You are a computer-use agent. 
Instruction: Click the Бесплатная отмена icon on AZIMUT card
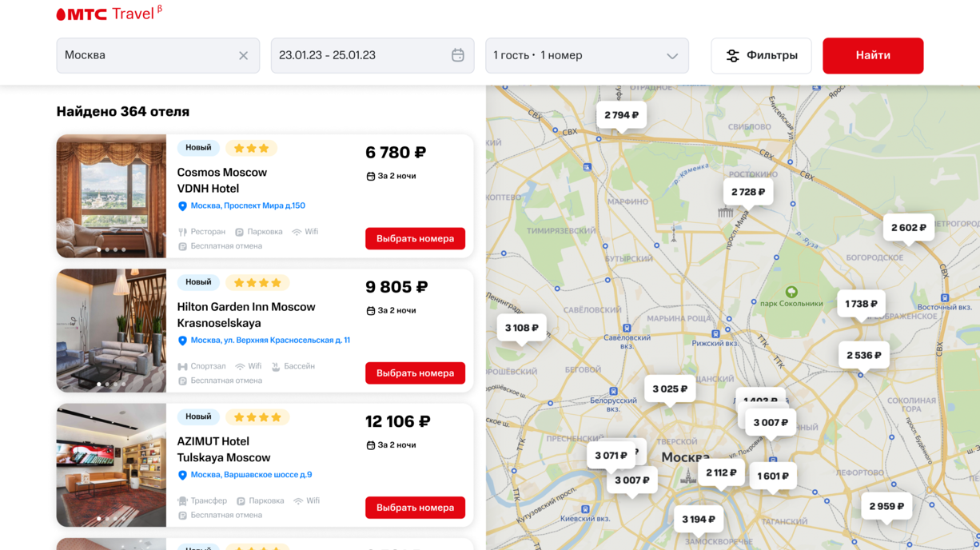pyautogui.click(x=182, y=515)
